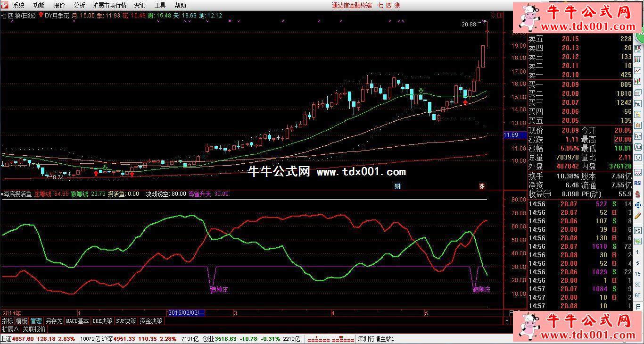Click the 2015/02/02 date marker on timeline
This screenshot has width=644, height=344.
tap(186, 313)
